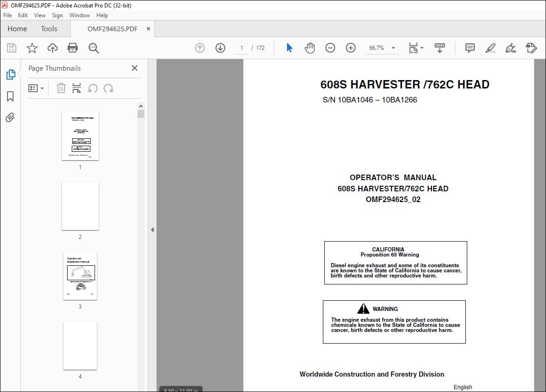Delete selected page with trash icon
Image resolution: width=546 pixels, height=392 pixels.
61,88
